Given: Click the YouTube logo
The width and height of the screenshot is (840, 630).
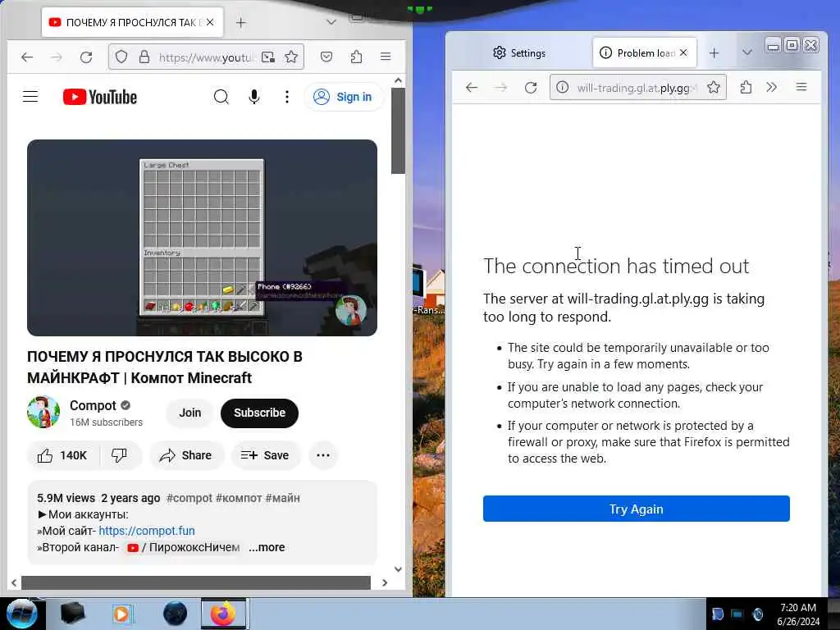Looking at the screenshot, I should point(100,97).
